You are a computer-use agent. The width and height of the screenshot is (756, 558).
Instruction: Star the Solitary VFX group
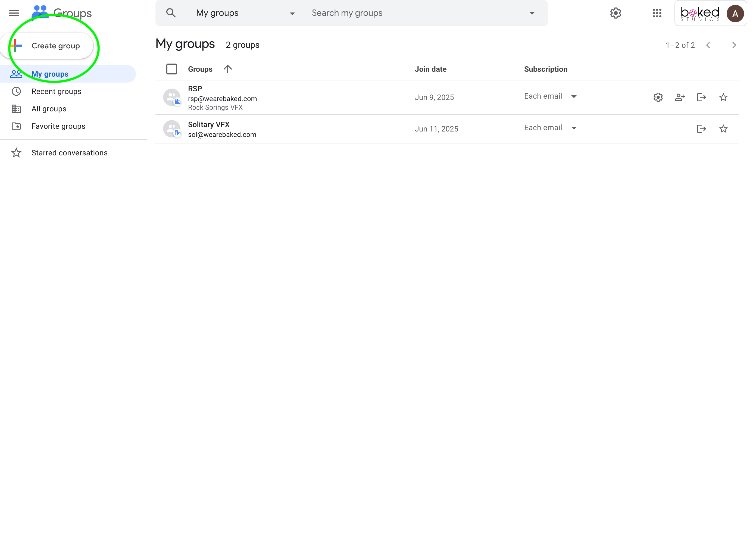(x=723, y=129)
